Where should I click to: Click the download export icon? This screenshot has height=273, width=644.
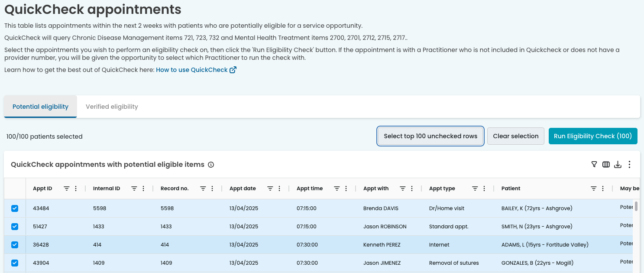point(618,165)
